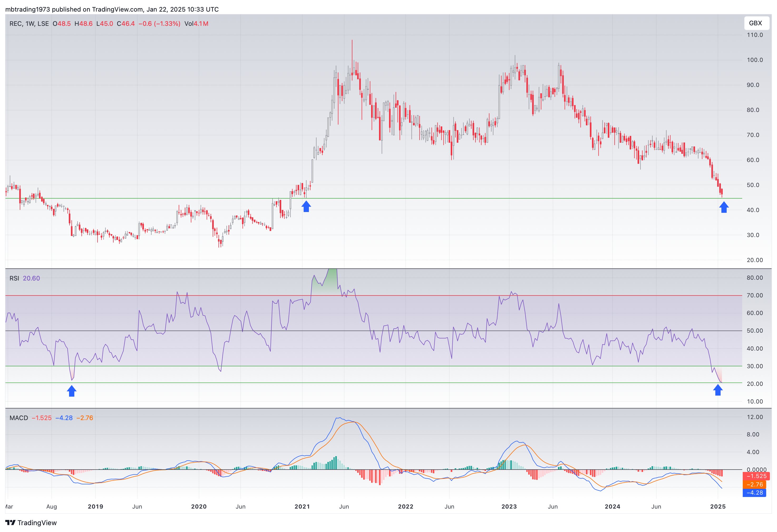Click the 100.0 price scale label
This screenshot has width=777, height=532.
[x=755, y=60]
